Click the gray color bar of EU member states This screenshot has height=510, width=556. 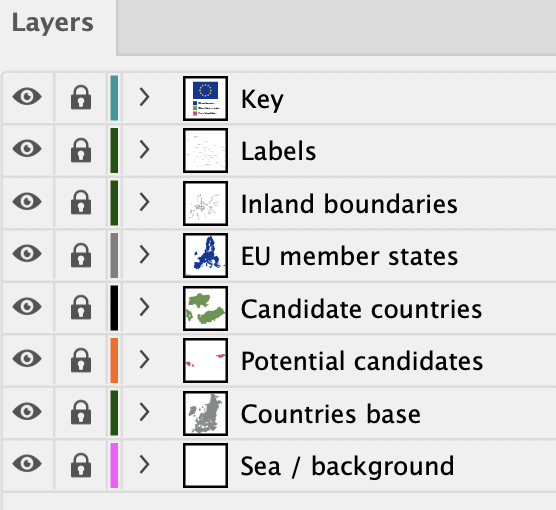coord(114,255)
